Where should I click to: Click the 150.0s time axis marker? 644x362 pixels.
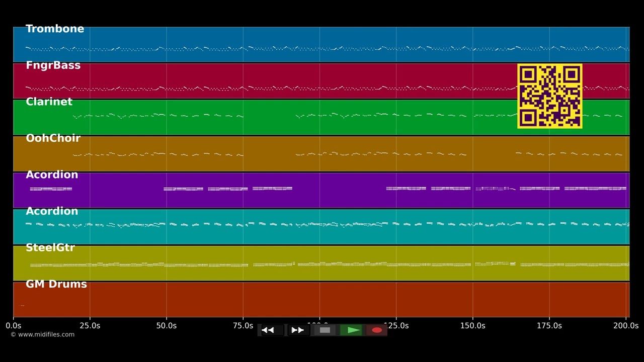pos(472,326)
